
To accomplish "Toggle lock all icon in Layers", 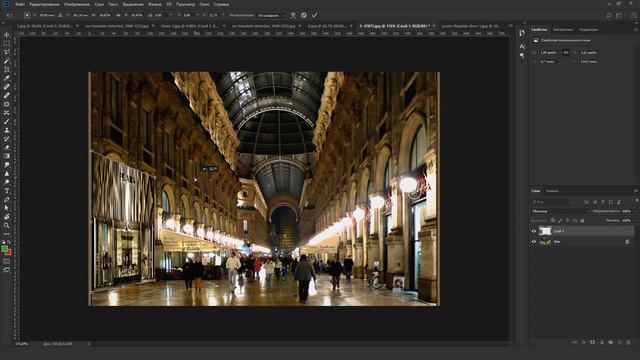I will [x=582, y=220].
